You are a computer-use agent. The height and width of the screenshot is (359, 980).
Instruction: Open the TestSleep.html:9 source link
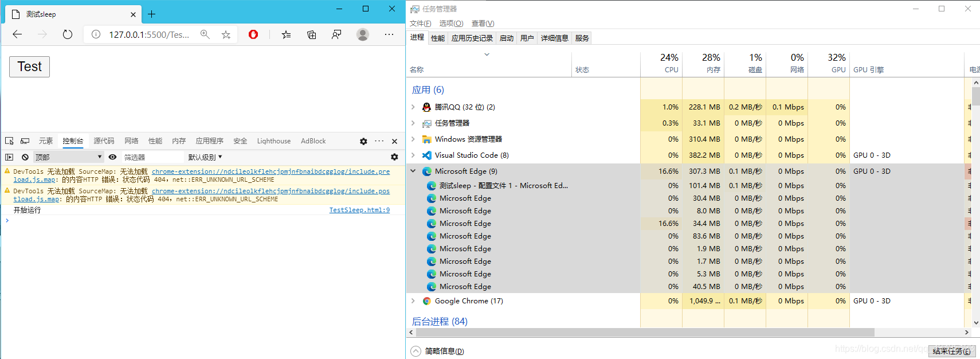click(359, 210)
